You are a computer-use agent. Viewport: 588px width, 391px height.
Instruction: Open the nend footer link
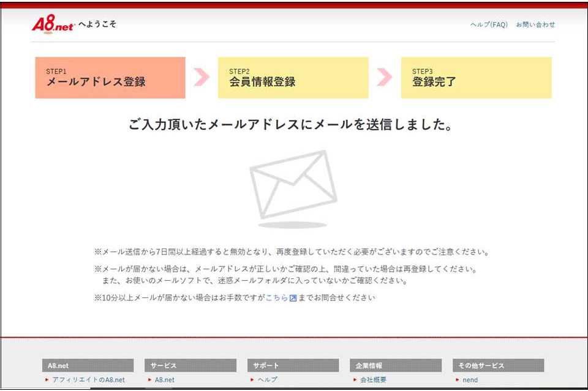click(x=470, y=380)
